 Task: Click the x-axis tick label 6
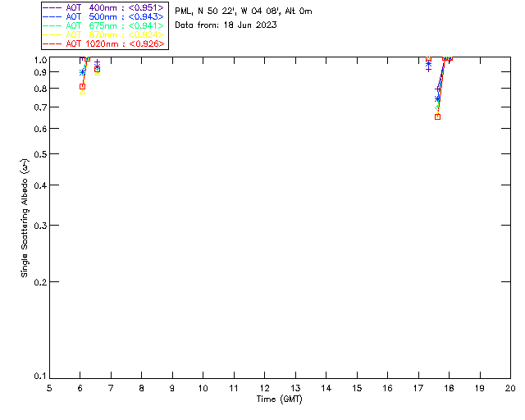click(x=80, y=388)
